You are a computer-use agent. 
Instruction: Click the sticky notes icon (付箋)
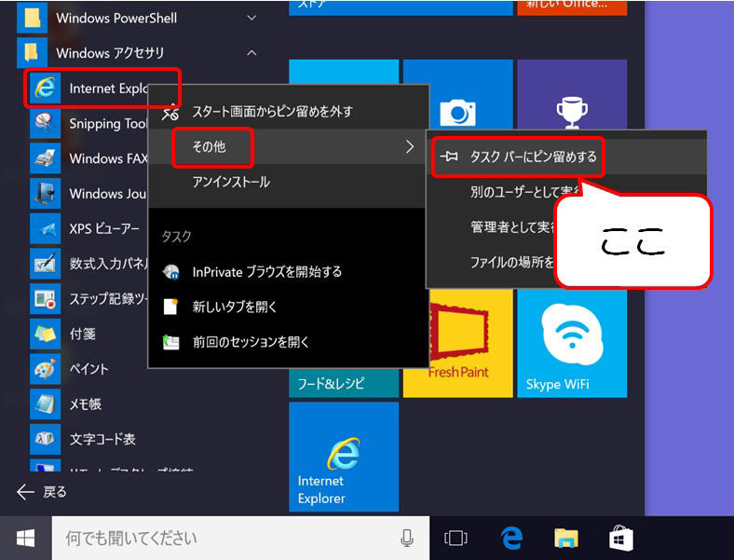[46, 334]
